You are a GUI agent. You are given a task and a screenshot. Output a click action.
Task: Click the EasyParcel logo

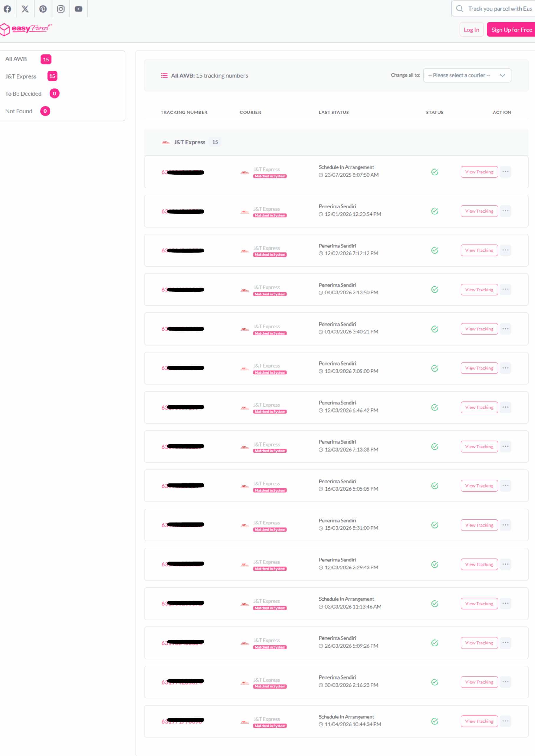click(x=26, y=29)
